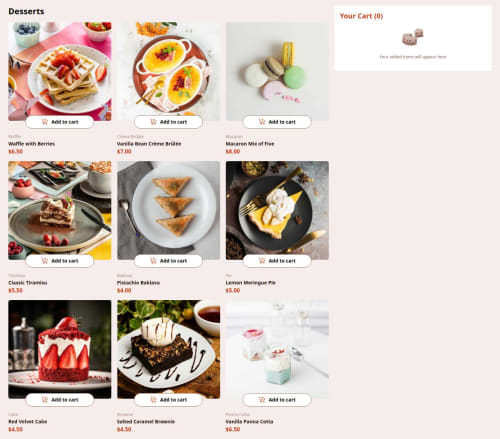Click the empty cart cake illustration

[x=413, y=37]
